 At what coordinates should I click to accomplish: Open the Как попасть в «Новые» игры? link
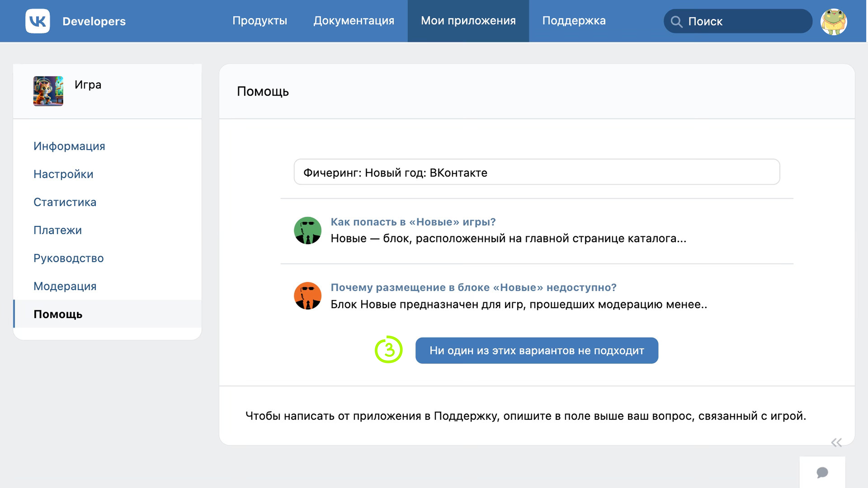click(413, 222)
